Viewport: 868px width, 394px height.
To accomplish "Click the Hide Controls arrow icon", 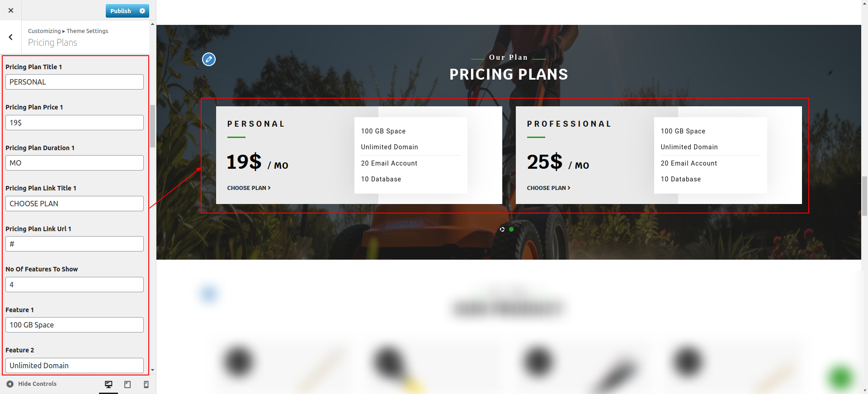I will click(x=10, y=384).
